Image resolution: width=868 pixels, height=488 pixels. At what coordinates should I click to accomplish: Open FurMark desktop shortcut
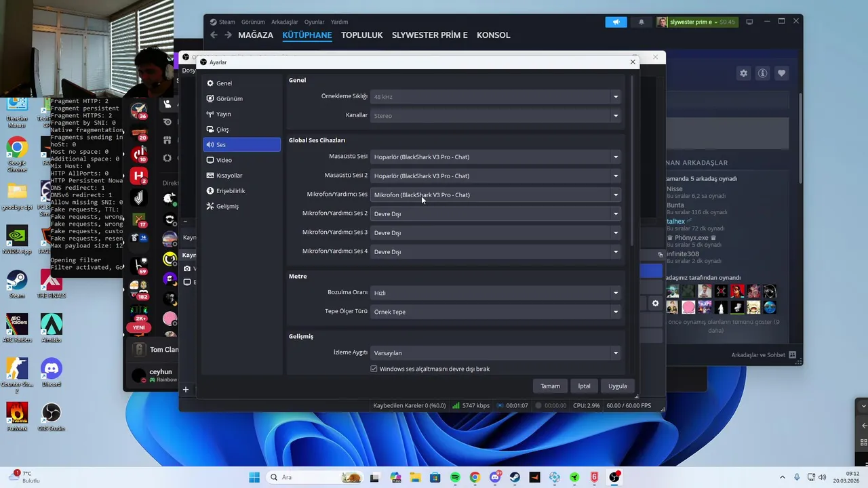(x=17, y=417)
